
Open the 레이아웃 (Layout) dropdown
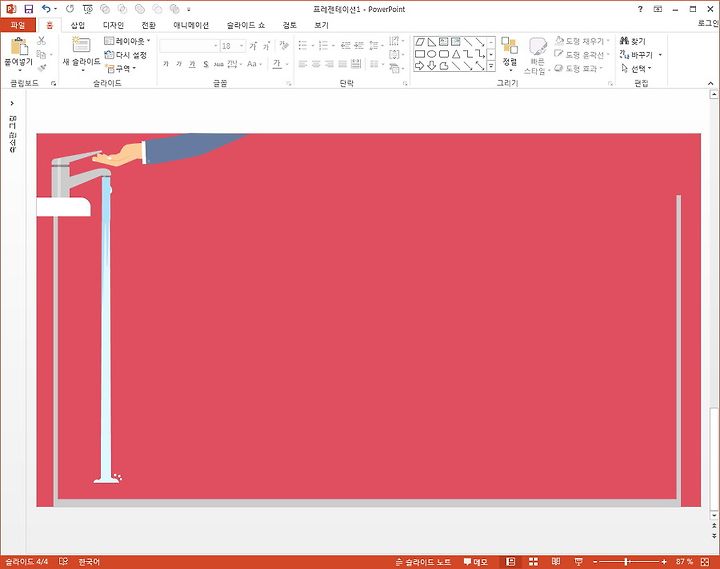tap(127, 41)
